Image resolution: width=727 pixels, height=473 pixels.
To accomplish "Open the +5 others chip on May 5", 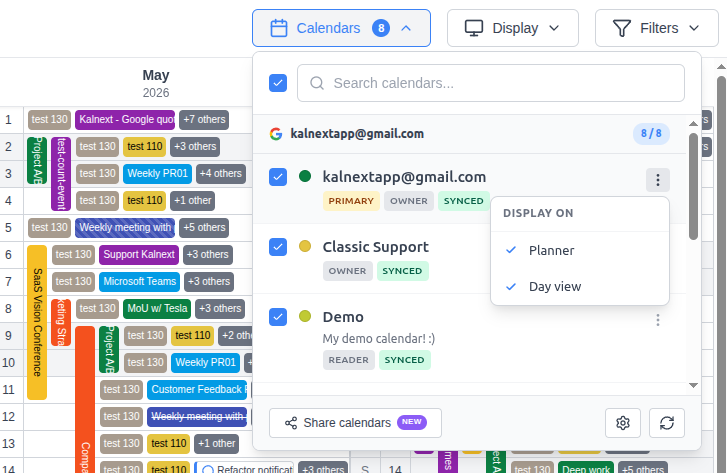I will click(204, 228).
